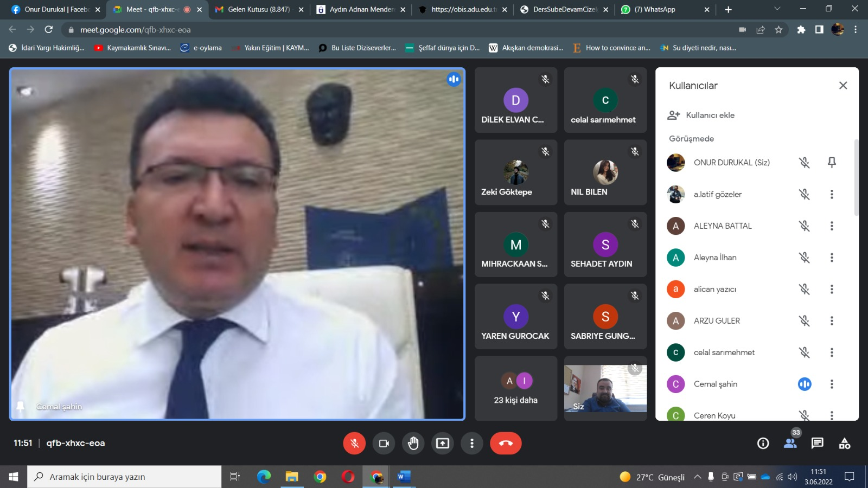Open meeting details info icon
868x488 pixels.
pos(763,444)
